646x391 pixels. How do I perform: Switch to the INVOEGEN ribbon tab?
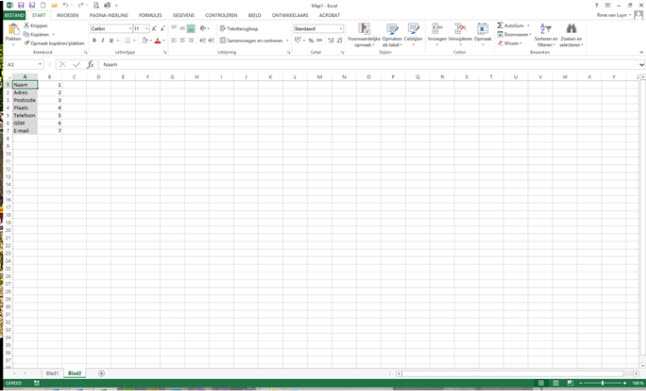tap(68, 15)
